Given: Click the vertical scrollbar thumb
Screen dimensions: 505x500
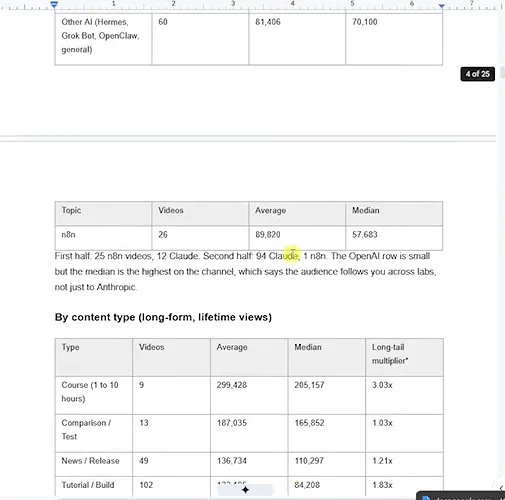Looking at the screenshot, I should point(502,72).
